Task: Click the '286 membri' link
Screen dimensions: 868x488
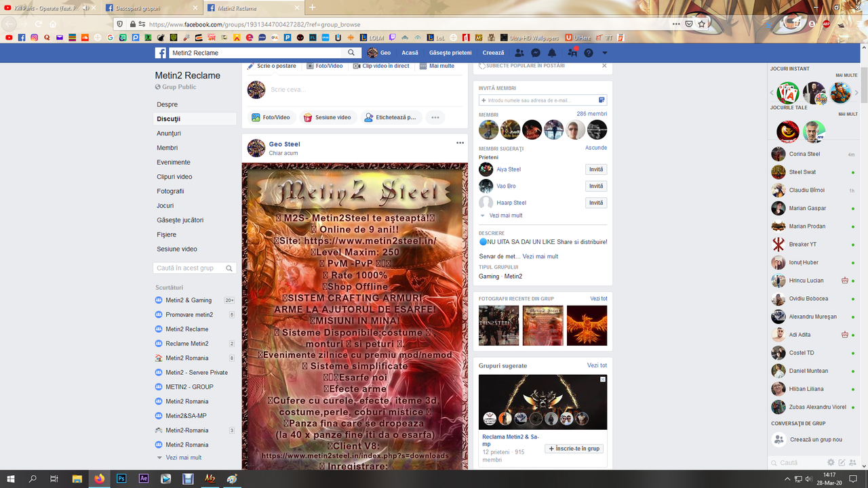Action: (x=592, y=114)
